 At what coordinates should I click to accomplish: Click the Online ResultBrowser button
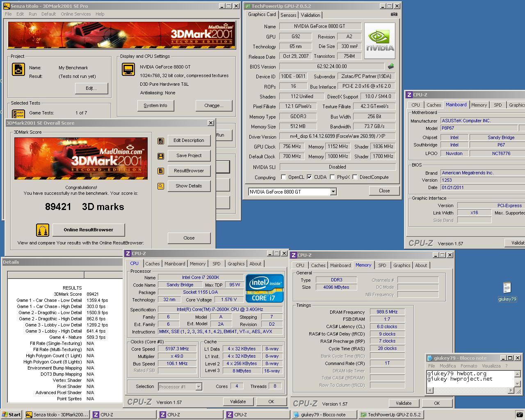pos(89,230)
